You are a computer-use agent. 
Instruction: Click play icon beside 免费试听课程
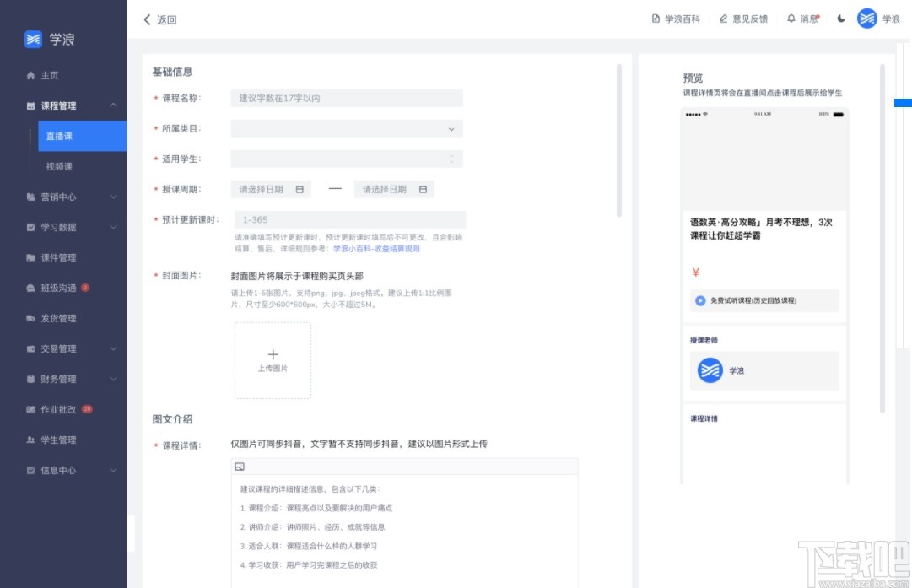coord(700,300)
